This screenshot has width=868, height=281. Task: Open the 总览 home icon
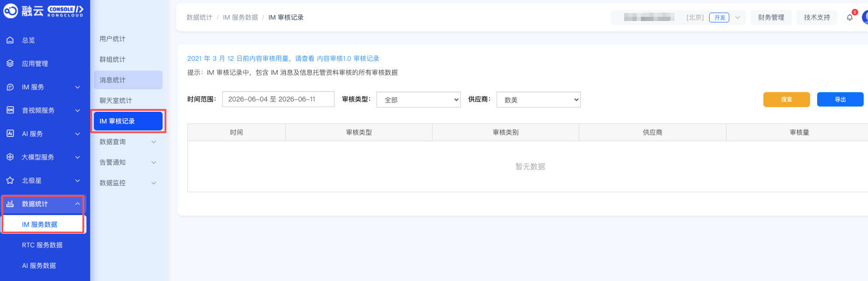(x=10, y=40)
